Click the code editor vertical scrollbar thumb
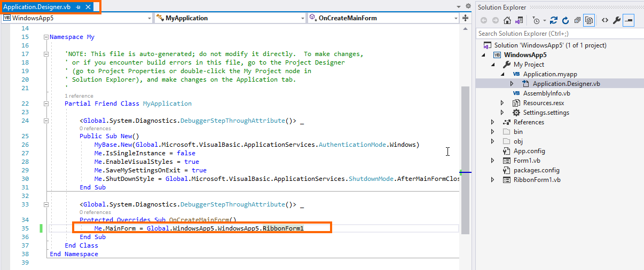This screenshot has width=644, height=270. [465, 160]
